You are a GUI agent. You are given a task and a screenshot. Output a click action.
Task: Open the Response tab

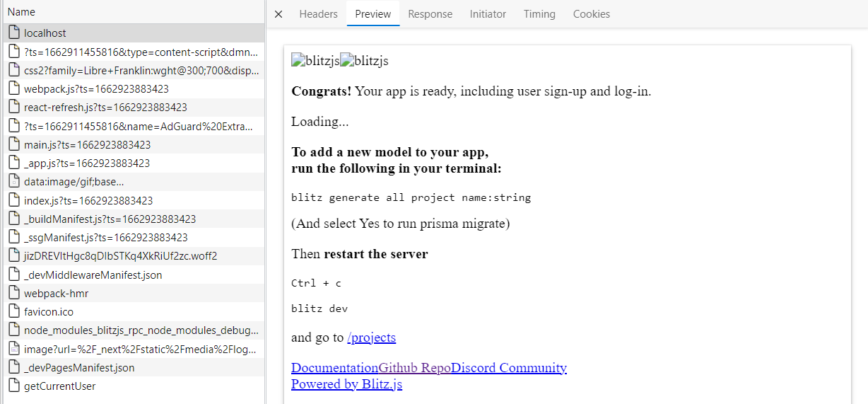430,14
